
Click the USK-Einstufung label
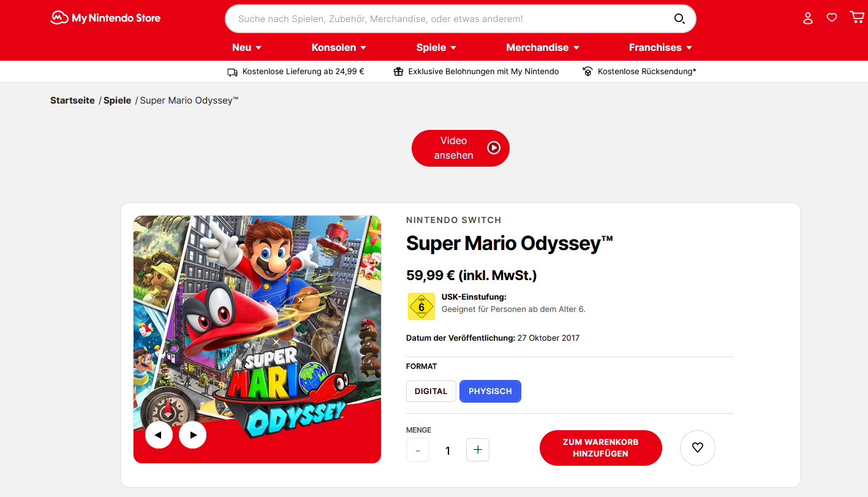[x=474, y=297]
